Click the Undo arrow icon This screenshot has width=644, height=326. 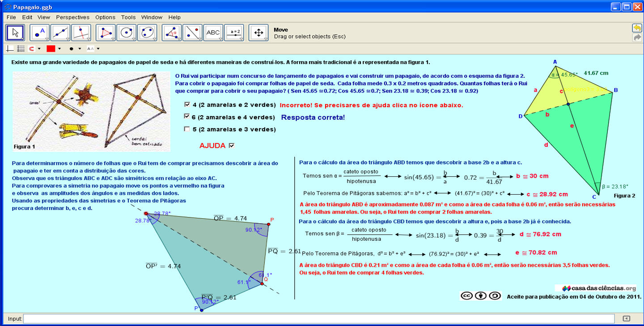coord(637,28)
